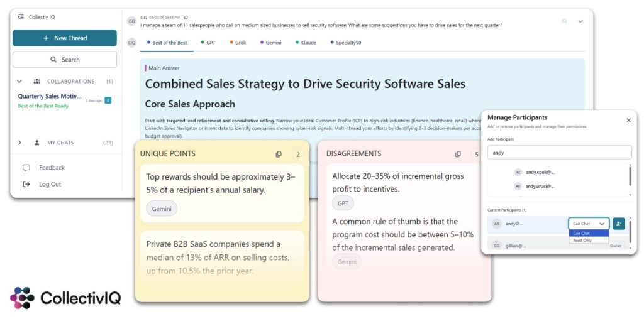The width and height of the screenshot is (644, 331).
Task: Click the My Chats person icon
Action: (x=37, y=143)
